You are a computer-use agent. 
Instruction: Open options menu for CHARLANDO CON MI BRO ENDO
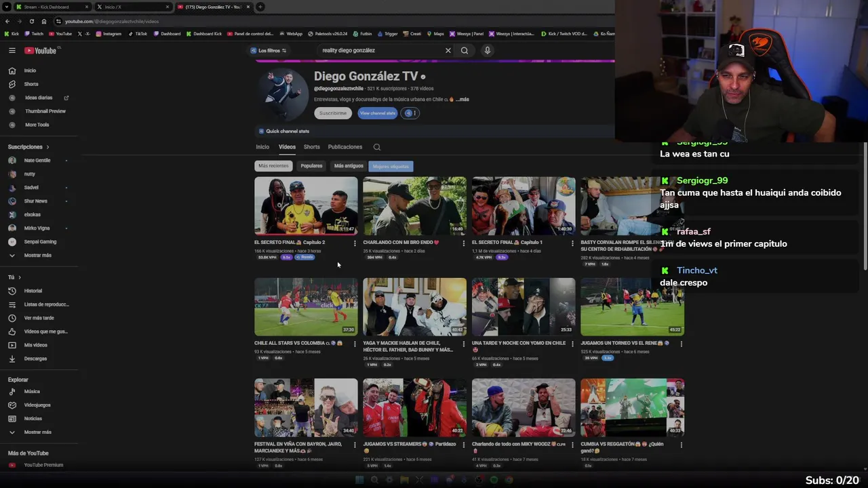click(464, 243)
